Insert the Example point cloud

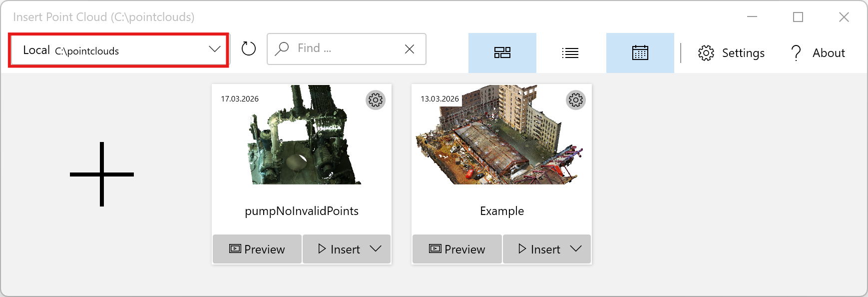[x=539, y=249]
